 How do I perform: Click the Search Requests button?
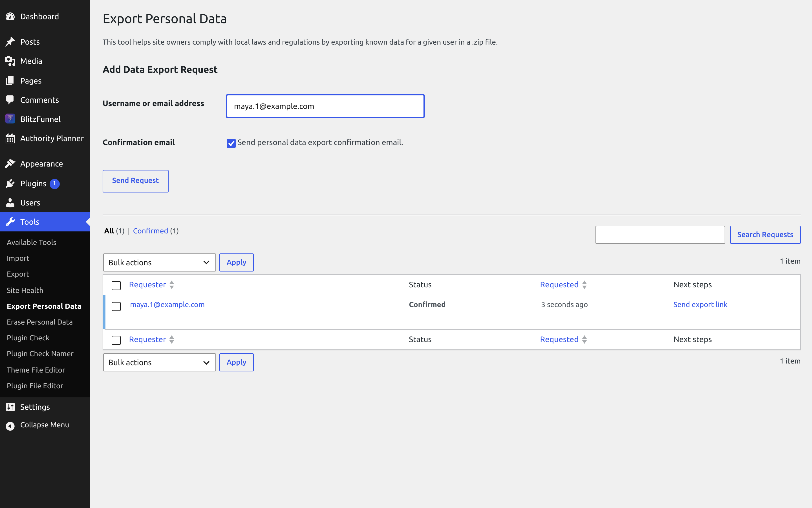(765, 235)
